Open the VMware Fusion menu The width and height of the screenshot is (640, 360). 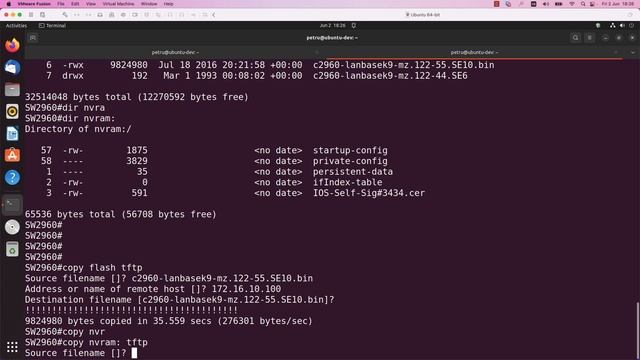(x=34, y=4)
